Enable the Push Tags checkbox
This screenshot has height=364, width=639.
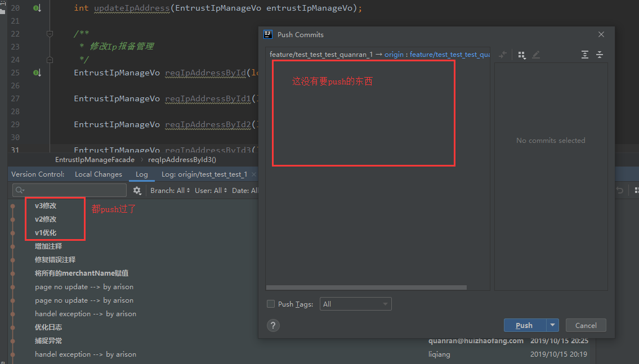click(271, 304)
